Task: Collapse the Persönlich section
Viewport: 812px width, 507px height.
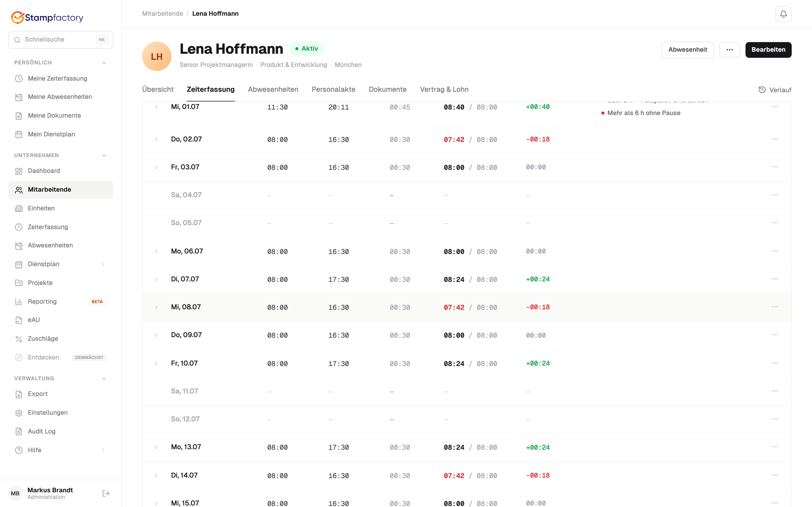Action: pos(104,63)
